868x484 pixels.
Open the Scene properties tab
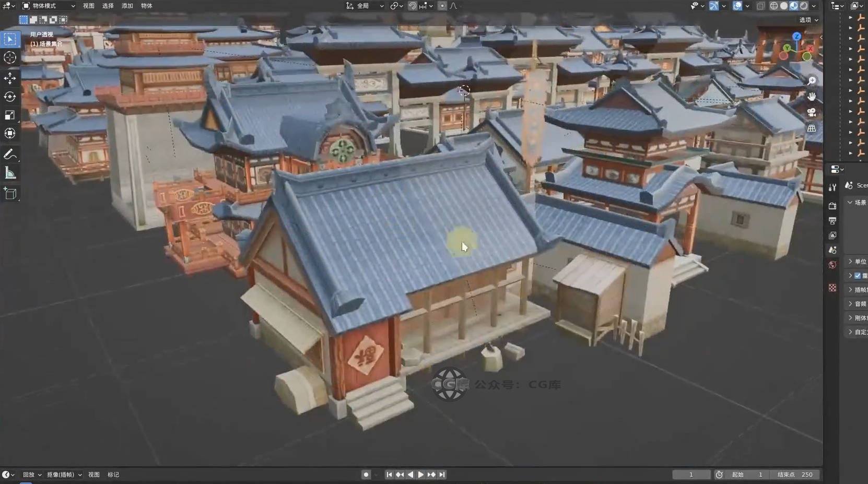point(832,250)
